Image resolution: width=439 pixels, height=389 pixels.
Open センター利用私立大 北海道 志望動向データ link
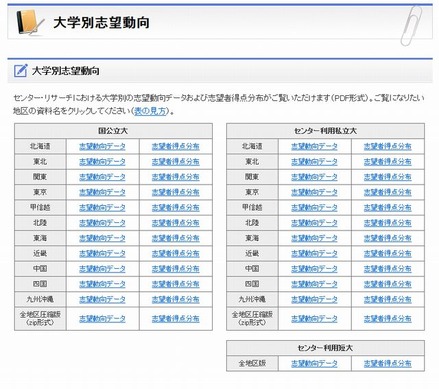(x=314, y=146)
